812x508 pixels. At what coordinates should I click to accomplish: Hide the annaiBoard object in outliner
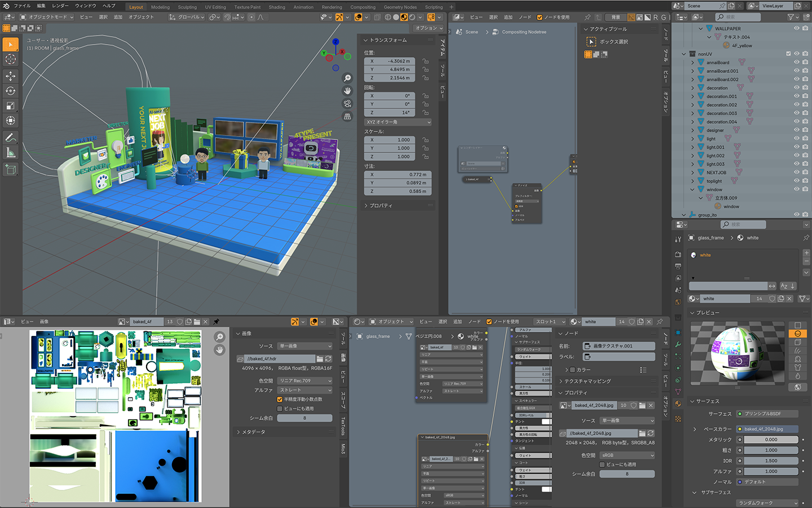796,63
